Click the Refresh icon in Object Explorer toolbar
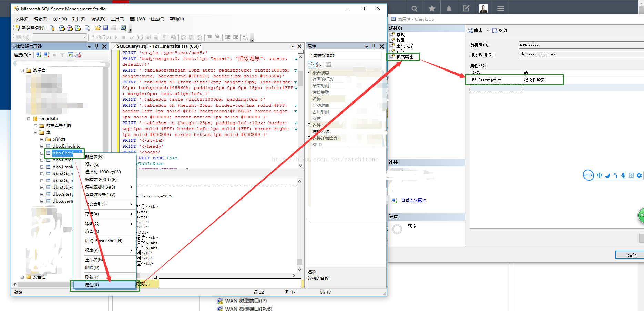Viewport: 644px width, 311px height. tap(70, 55)
